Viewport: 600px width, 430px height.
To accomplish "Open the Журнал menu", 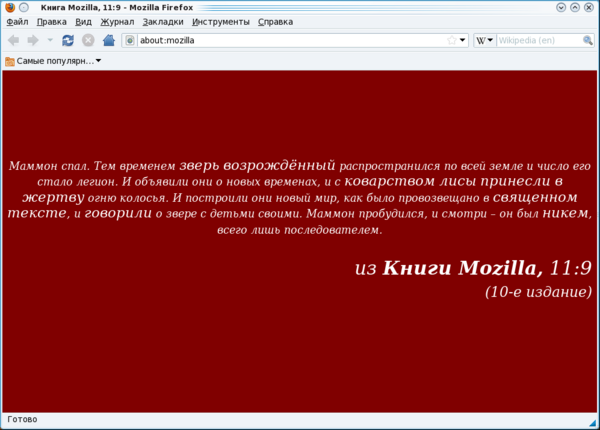I will point(117,22).
